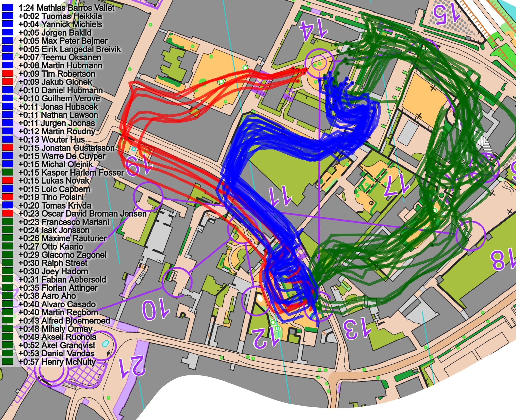
Task: Click blue swatch beside Mathias Barros Vallet
Action: pyautogui.click(x=8, y=8)
